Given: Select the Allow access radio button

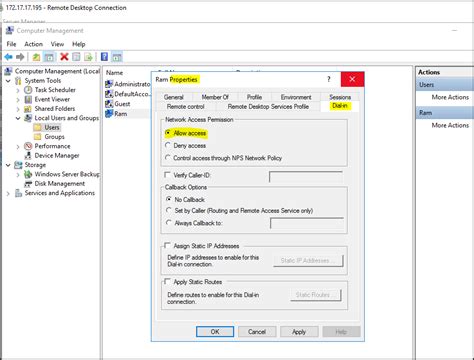Looking at the screenshot, I should [168, 133].
